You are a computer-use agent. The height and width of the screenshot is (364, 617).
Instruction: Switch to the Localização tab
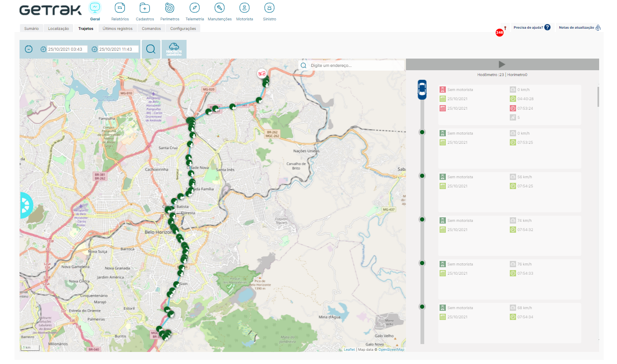(58, 29)
